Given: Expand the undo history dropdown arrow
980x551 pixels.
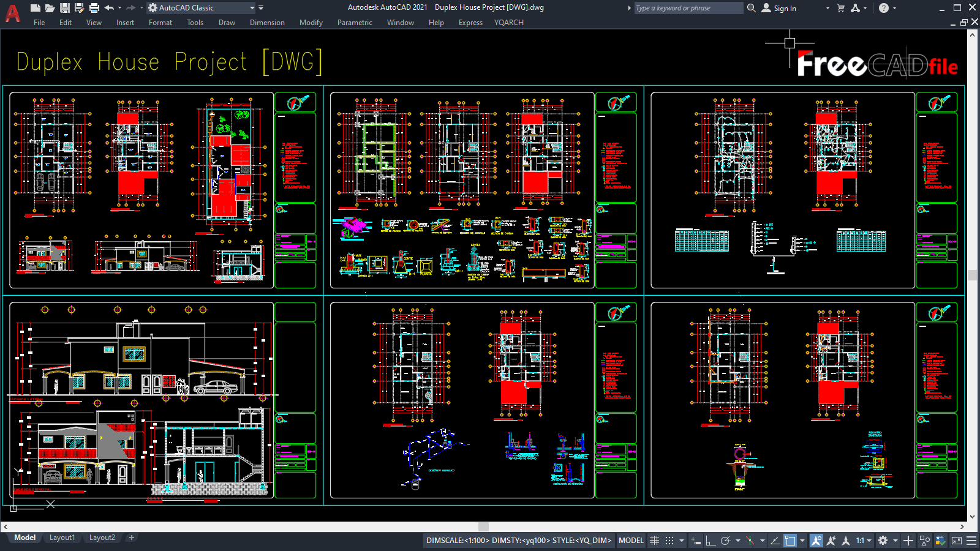Looking at the screenshot, I should 119,8.
